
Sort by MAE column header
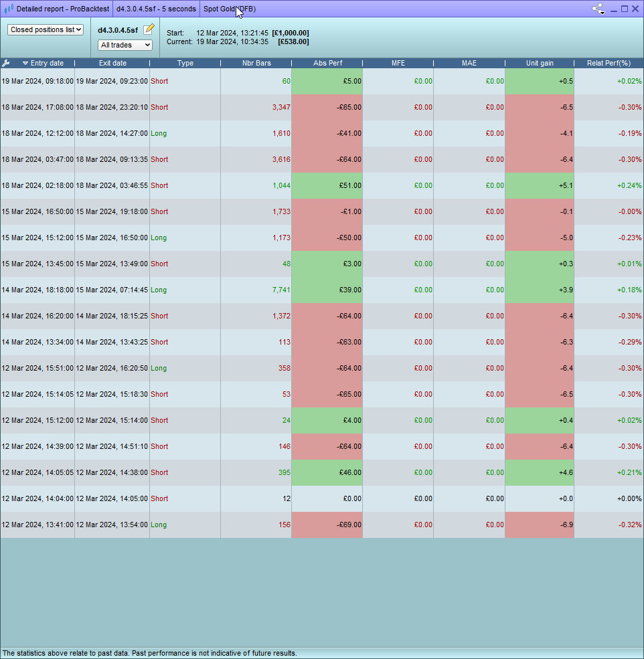[x=469, y=63]
